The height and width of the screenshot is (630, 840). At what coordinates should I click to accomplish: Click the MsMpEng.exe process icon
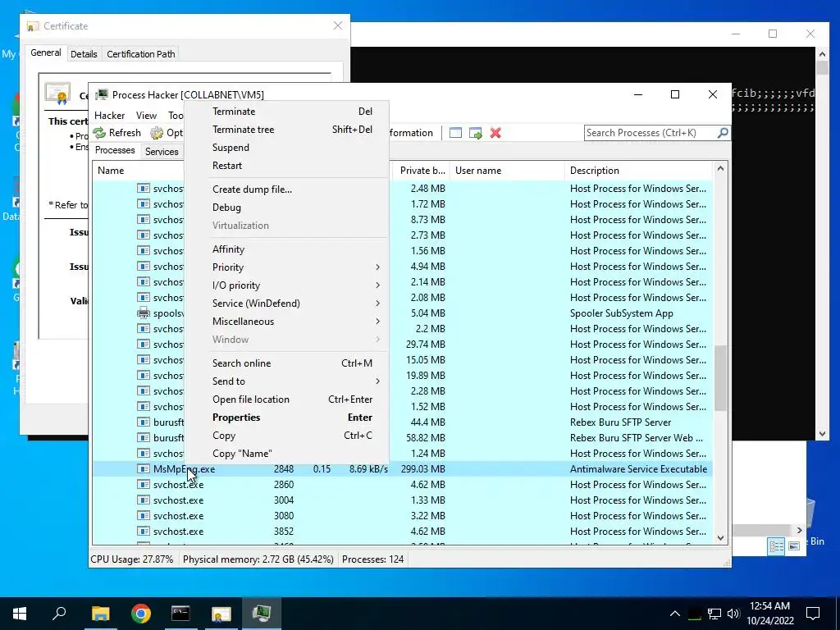(x=143, y=468)
